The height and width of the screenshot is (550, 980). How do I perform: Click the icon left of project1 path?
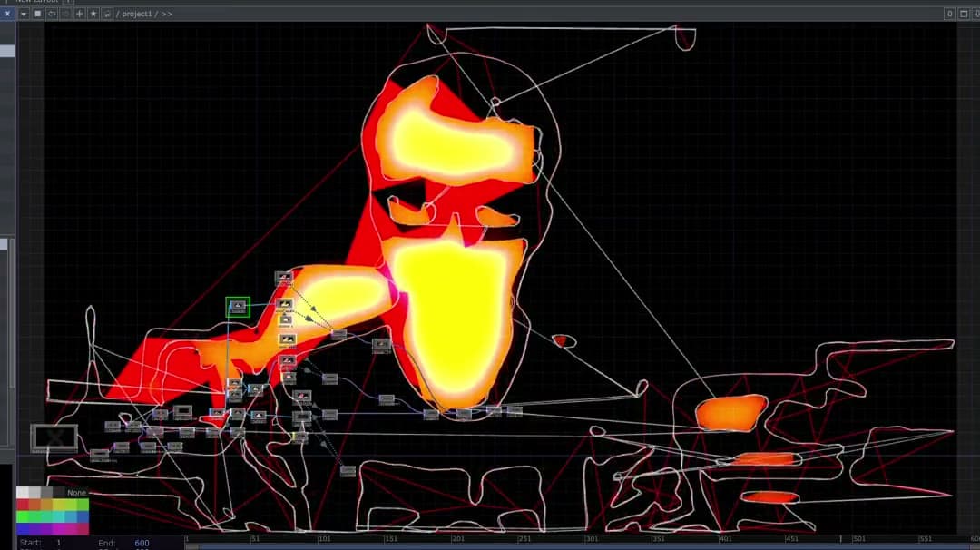107,13
